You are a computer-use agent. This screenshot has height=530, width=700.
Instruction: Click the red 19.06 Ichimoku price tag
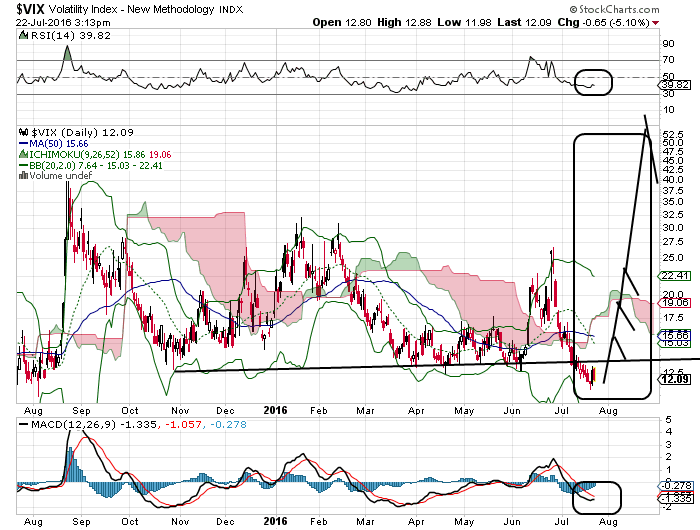tap(675, 303)
